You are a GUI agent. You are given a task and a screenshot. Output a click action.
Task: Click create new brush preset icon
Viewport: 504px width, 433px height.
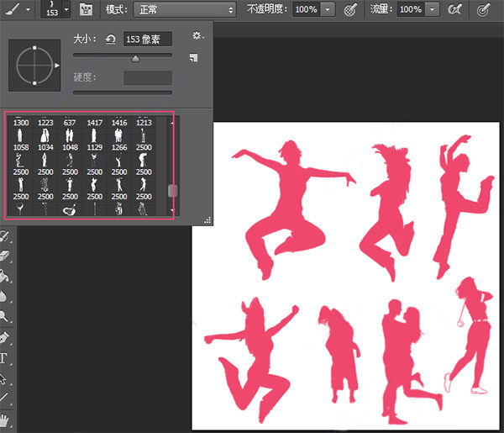(x=193, y=58)
